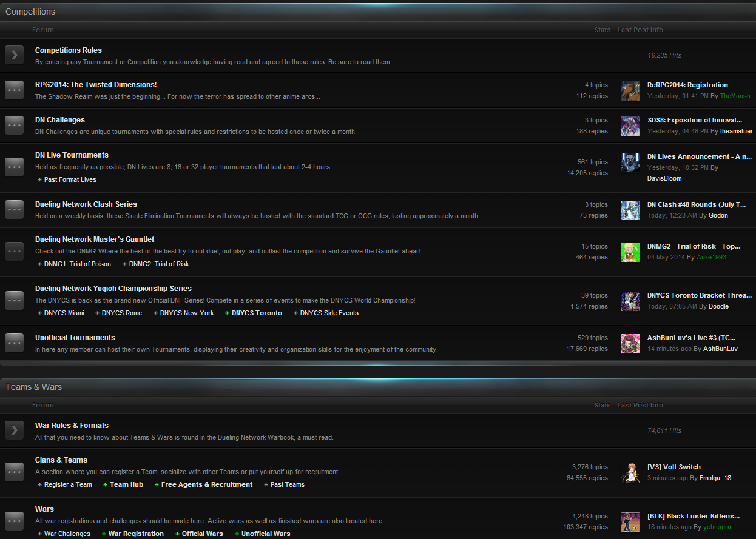The image size is (756, 539).
Task: Go to DNMG1: Trial of Poison subforum
Action: tap(78, 264)
